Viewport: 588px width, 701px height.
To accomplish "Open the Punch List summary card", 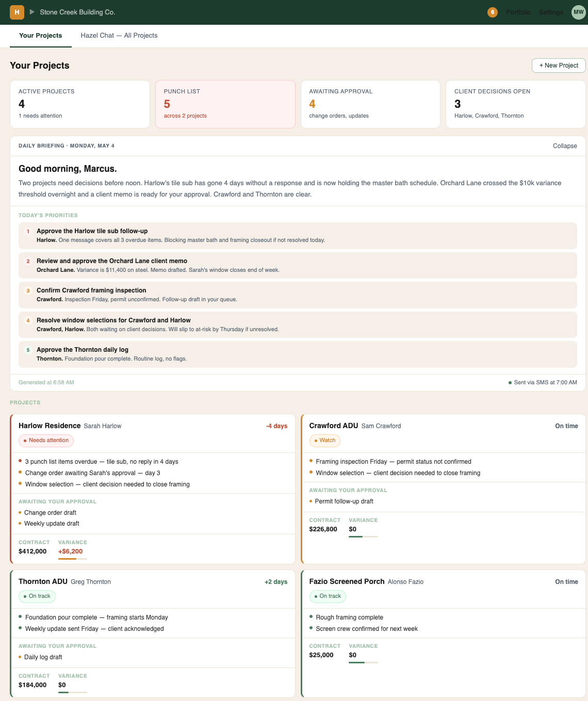I will point(225,104).
